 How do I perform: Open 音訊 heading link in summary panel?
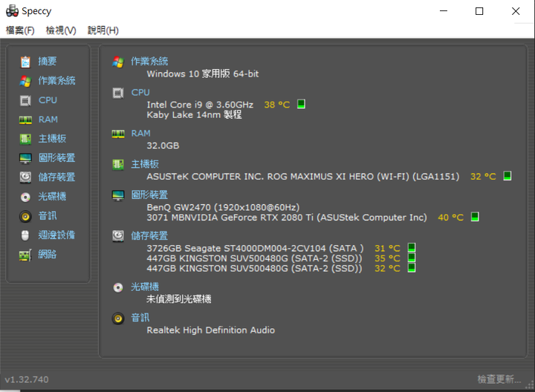(140, 318)
